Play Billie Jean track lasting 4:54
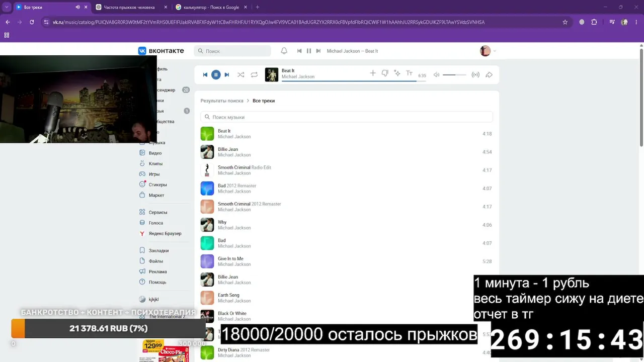 click(347, 152)
